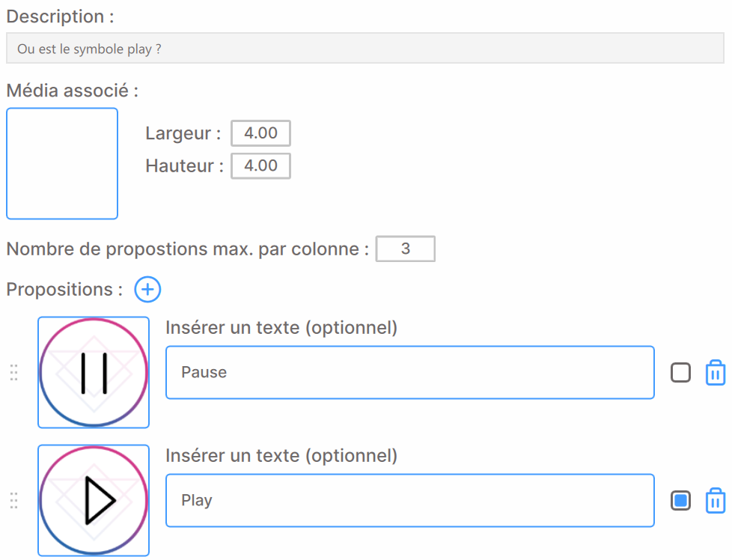This screenshot has width=732, height=560.
Task: Click first 'Insérer un texte (optionnel)' label
Action: click(281, 328)
